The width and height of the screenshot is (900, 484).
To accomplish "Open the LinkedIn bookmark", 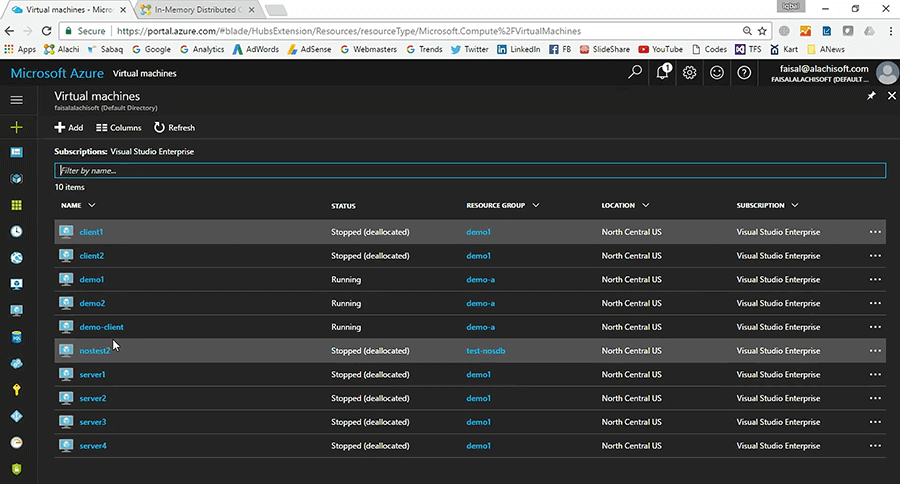I will tap(519, 49).
